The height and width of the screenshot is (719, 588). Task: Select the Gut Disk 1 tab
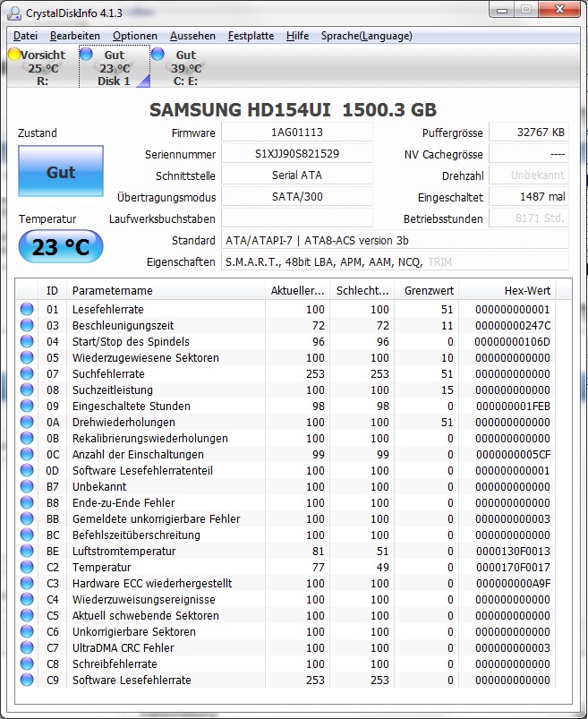pos(115,67)
